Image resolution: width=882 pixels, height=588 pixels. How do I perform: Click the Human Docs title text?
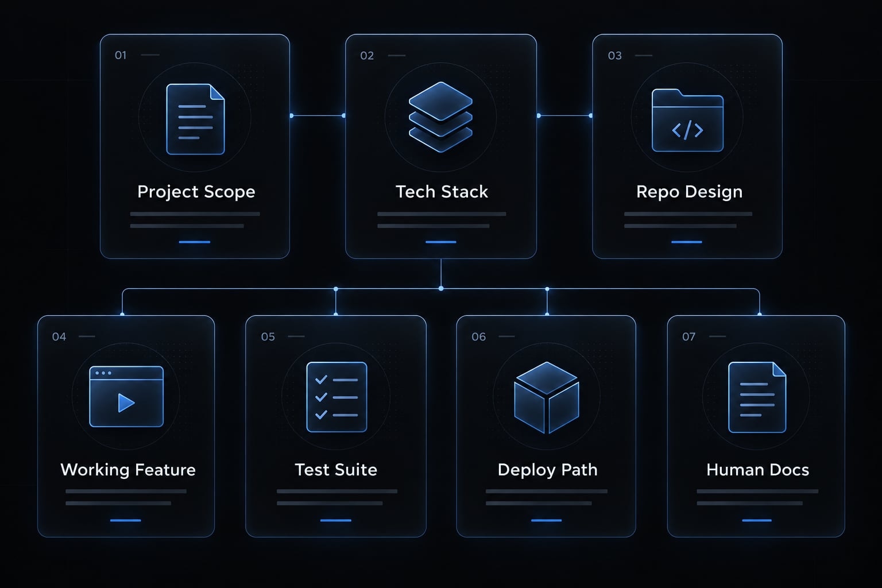pos(757,470)
